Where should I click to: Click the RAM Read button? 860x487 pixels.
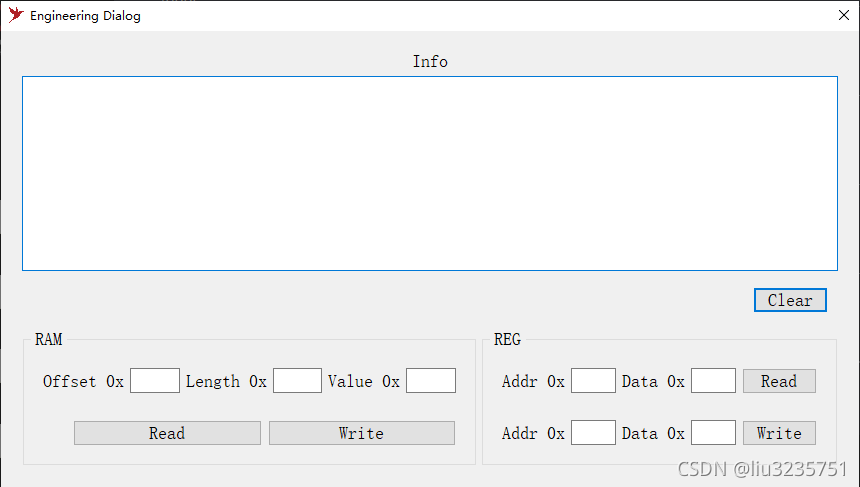click(x=167, y=433)
